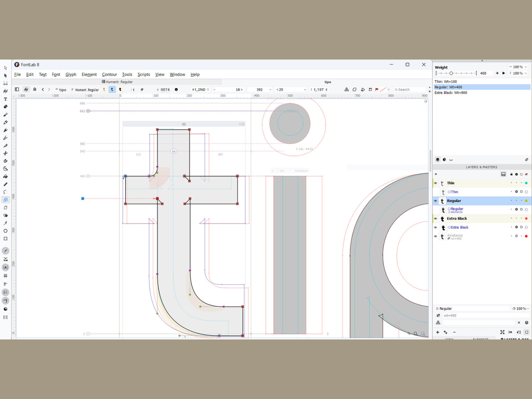Select the Thin: Wt=100 master
The image size is (532, 399).
point(445,82)
